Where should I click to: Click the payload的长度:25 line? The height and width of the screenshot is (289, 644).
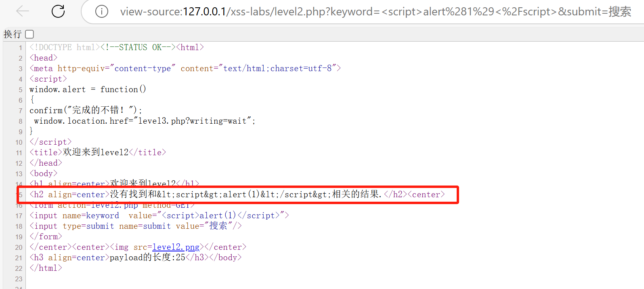(x=135, y=257)
